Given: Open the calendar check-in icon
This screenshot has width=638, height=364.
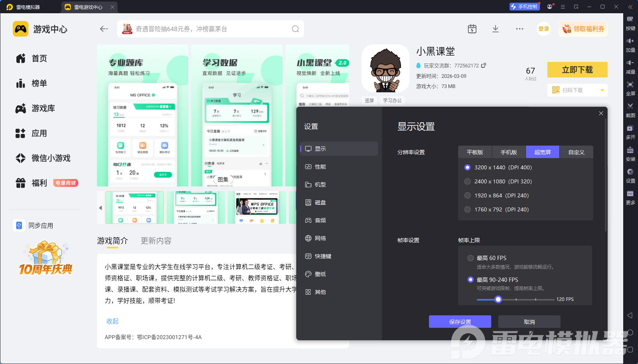Looking at the screenshot, I should pos(472,29).
